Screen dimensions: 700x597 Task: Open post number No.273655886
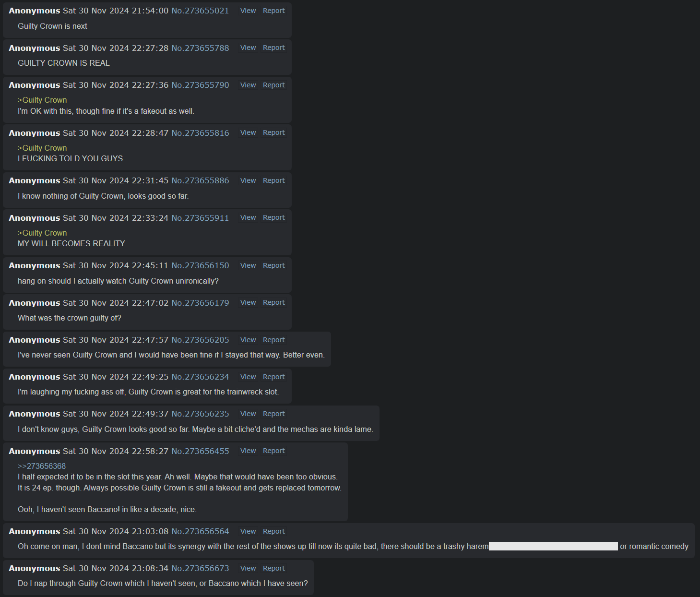tap(200, 180)
